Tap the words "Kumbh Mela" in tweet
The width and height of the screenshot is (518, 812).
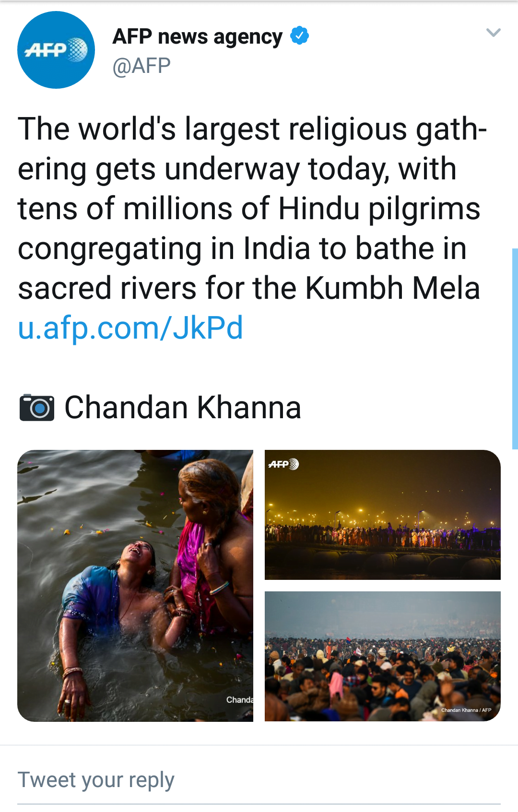click(393, 288)
